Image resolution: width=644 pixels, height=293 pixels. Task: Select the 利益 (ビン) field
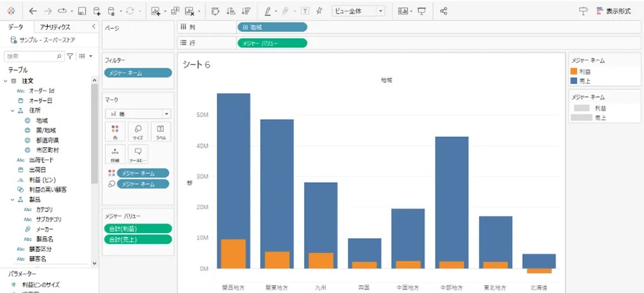point(42,180)
